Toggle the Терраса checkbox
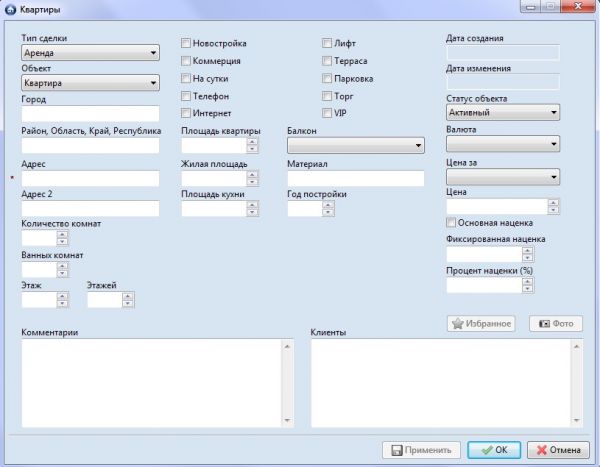Viewport: 600px width, 467px height. pos(327,60)
